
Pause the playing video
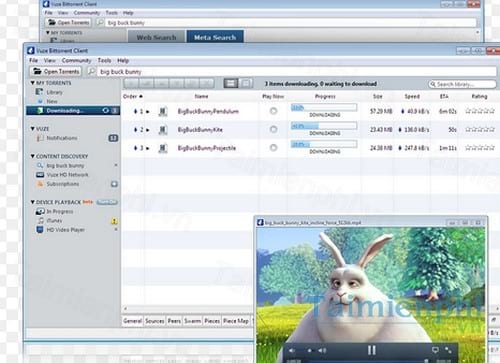click(x=372, y=350)
